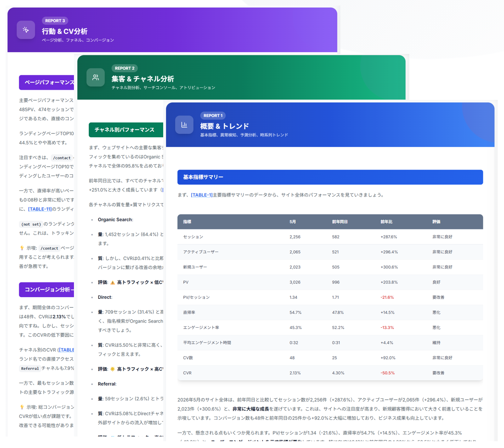
Task: Click the users icon in Report 2 header
Action: pyautogui.click(x=96, y=77)
